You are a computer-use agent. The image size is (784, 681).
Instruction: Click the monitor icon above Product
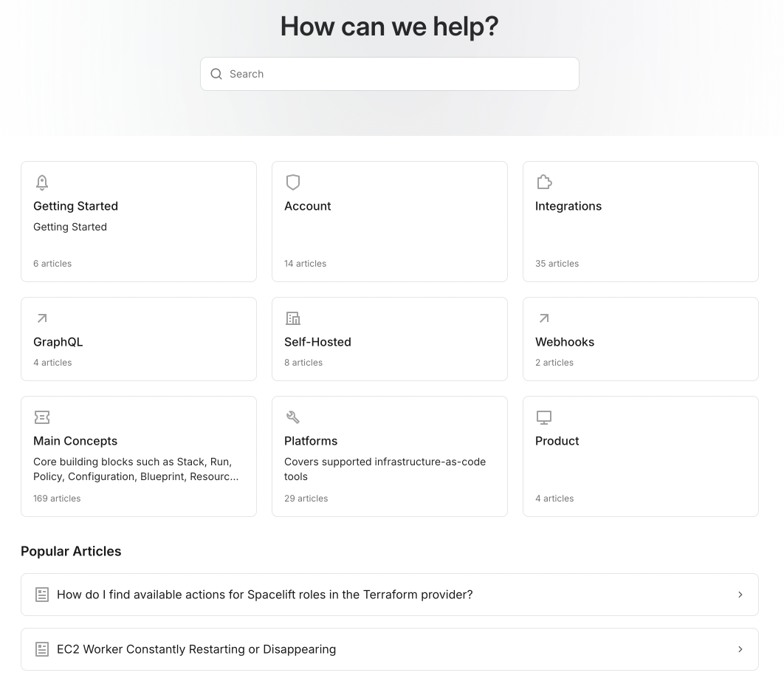coord(544,417)
